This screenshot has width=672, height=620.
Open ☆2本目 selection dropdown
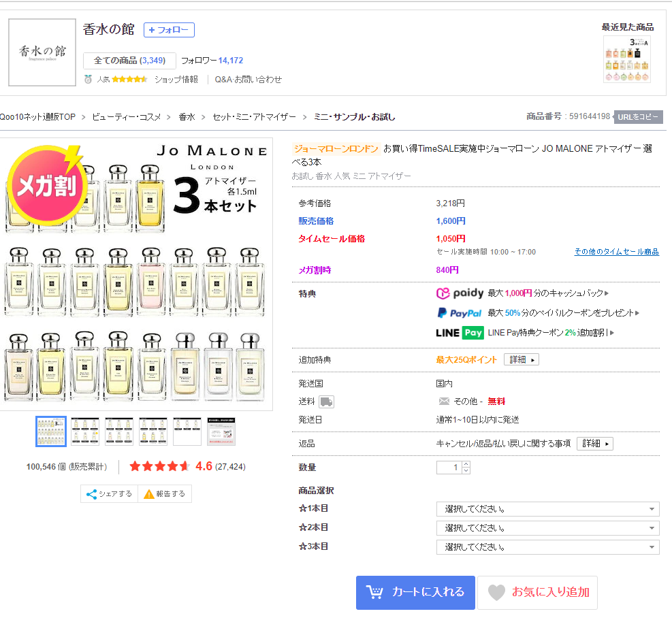(547, 528)
